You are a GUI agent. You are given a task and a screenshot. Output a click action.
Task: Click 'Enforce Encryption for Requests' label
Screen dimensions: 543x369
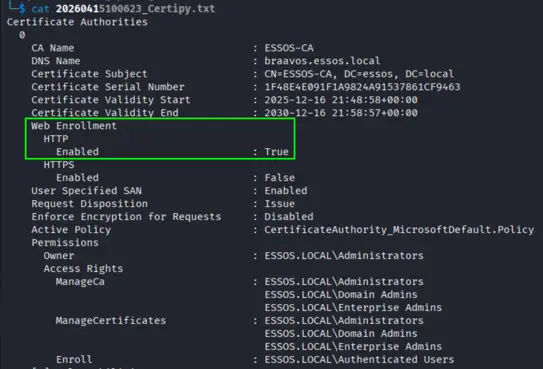[x=126, y=217]
